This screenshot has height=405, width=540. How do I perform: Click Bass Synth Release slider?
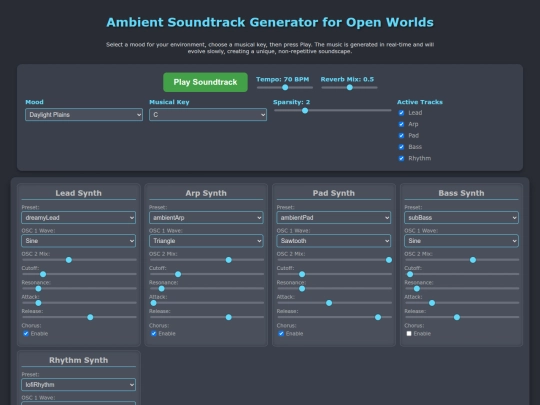[462, 317]
